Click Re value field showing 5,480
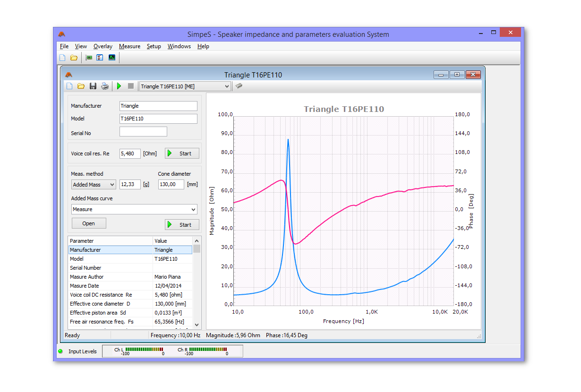The width and height of the screenshot is (581, 392). (x=130, y=153)
